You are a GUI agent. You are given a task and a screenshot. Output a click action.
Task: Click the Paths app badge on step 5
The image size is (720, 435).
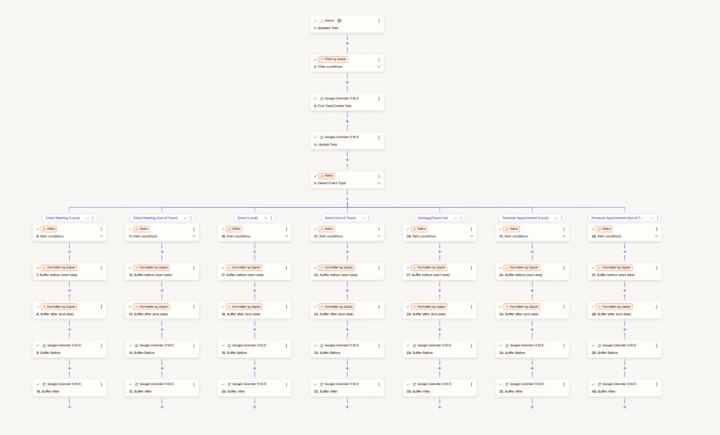point(326,176)
